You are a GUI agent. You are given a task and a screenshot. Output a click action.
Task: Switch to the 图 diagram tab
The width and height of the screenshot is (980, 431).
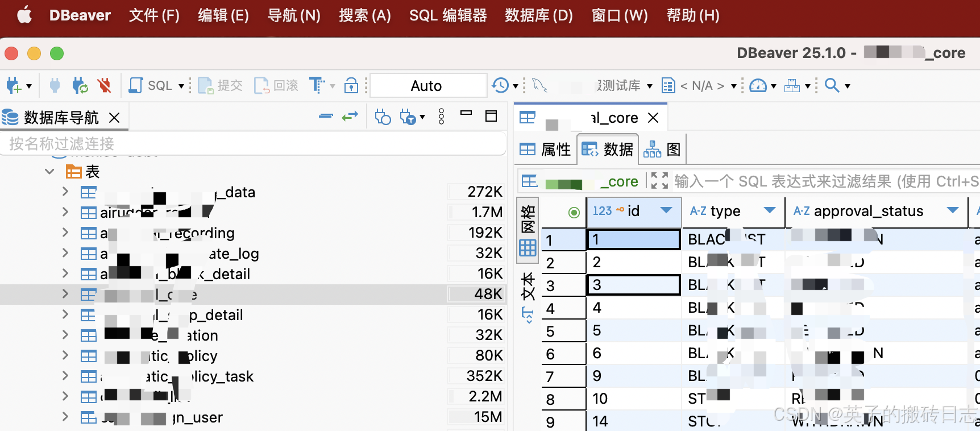pyautogui.click(x=663, y=150)
